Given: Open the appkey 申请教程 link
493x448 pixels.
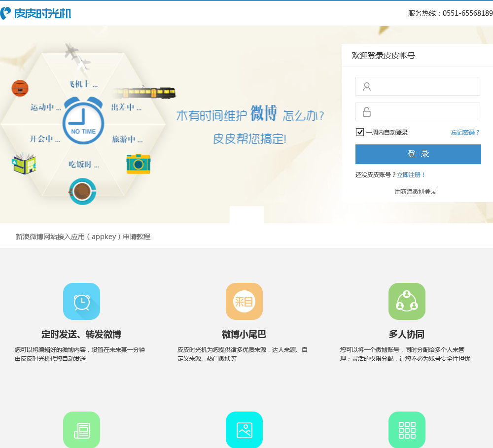Looking at the screenshot, I should pos(83,237).
